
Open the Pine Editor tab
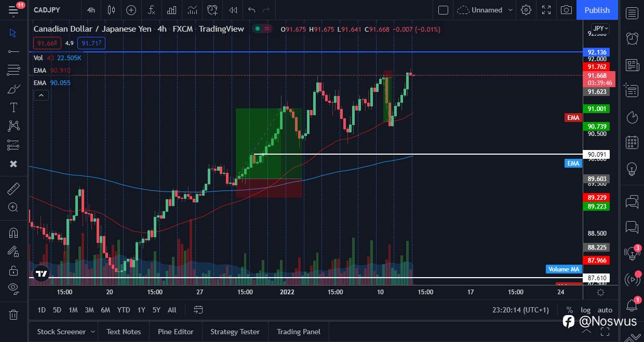pos(176,332)
